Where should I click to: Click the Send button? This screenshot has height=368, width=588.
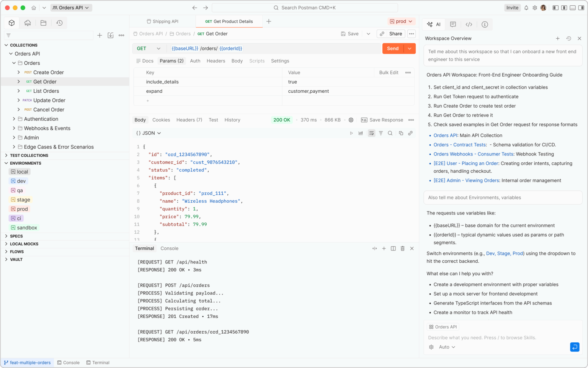click(x=393, y=49)
